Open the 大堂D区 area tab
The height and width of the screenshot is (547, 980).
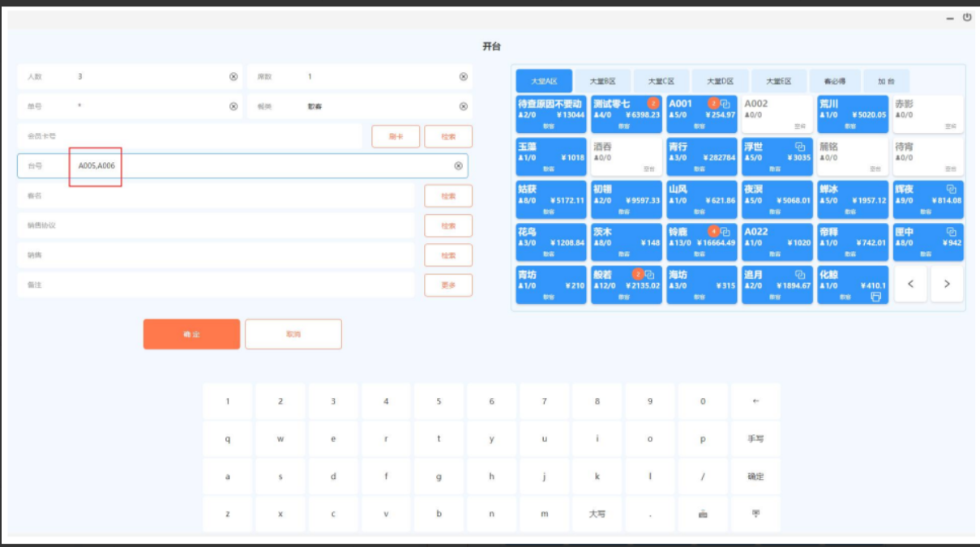click(720, 82)
